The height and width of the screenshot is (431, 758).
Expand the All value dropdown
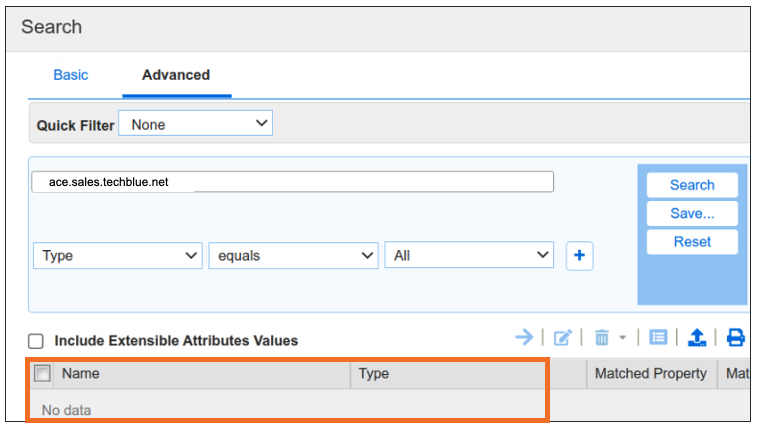pos(469,256)
